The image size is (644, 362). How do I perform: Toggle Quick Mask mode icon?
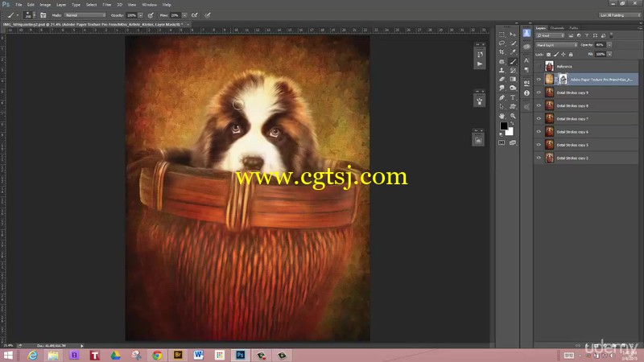tap(502, 143)
